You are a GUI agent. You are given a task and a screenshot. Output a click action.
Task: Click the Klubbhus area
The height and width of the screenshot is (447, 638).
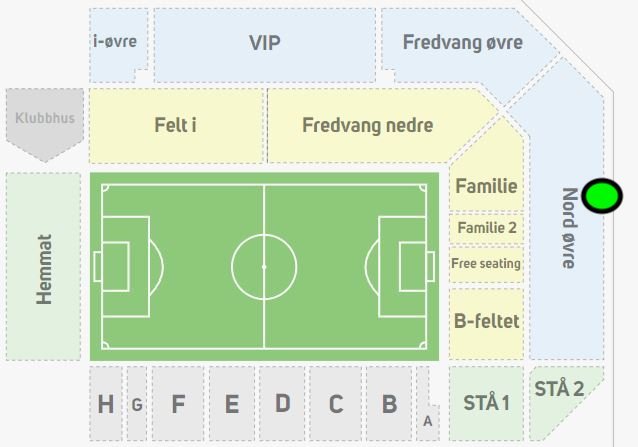(45, 120)
